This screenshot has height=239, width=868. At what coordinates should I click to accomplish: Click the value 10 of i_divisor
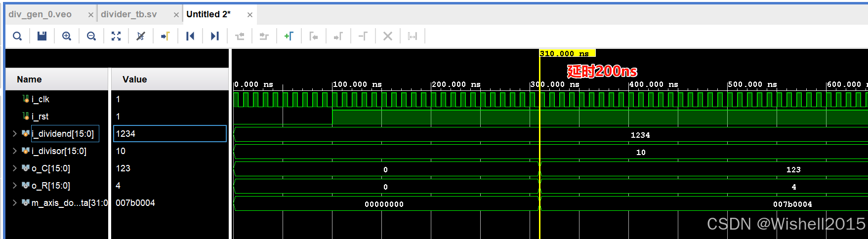(121, 151)
